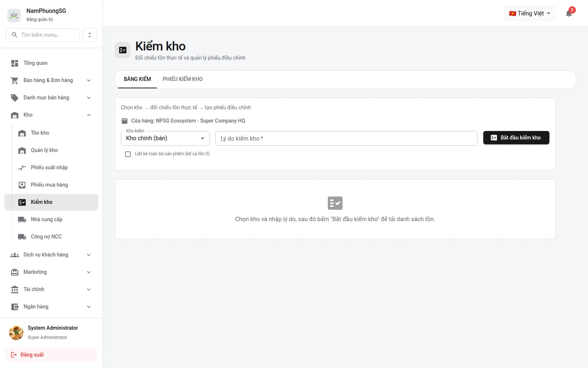Open the Tiếng Việt language dropdown

pyautogui.click(x=530, y=14)
